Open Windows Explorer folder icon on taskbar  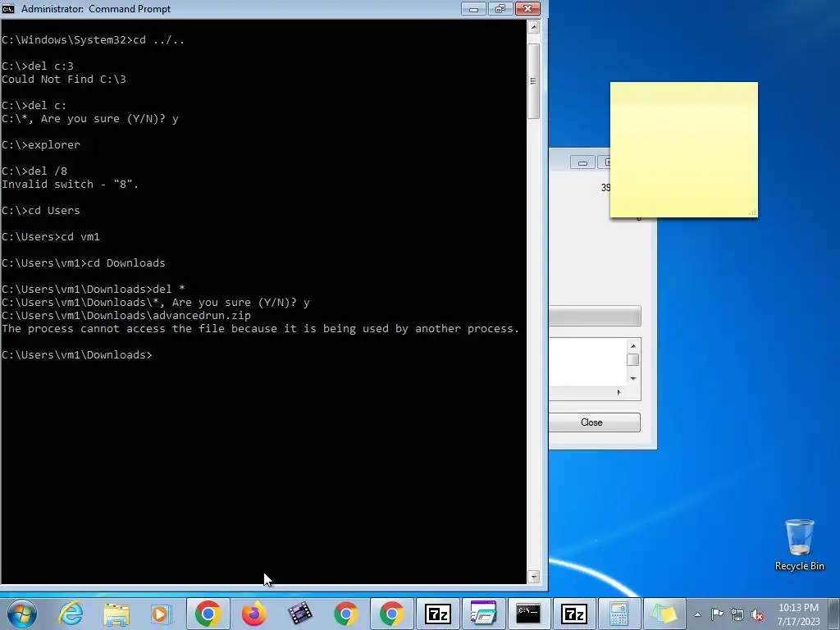tap(116, 614)
